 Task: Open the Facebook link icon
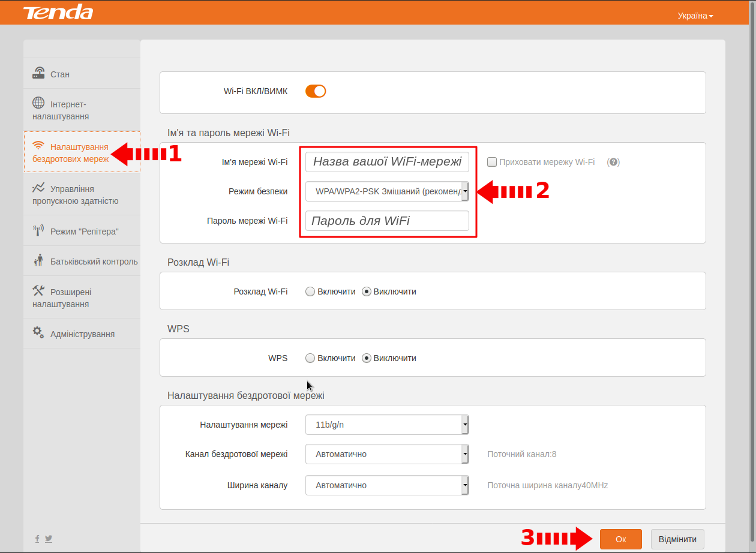[x=37, y=539]
